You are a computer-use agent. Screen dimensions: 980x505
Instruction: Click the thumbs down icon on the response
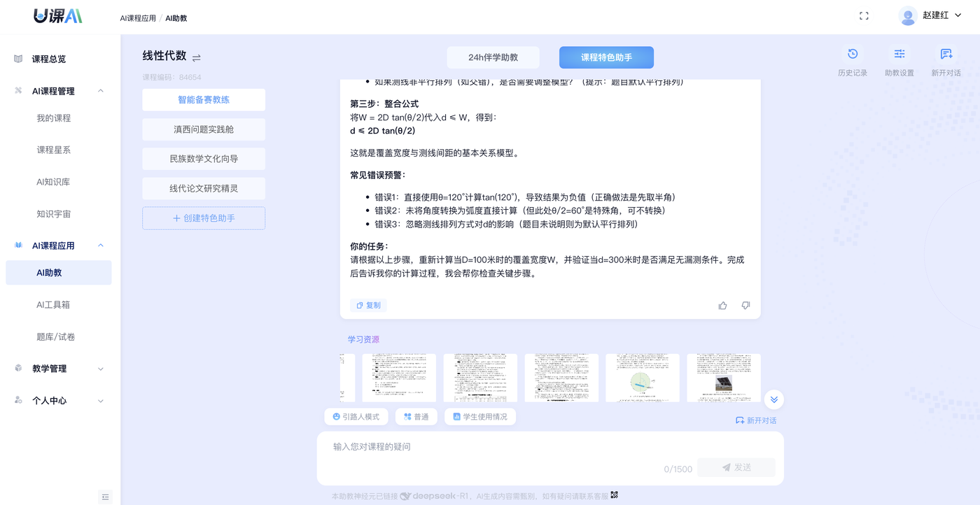coord(745,306)
